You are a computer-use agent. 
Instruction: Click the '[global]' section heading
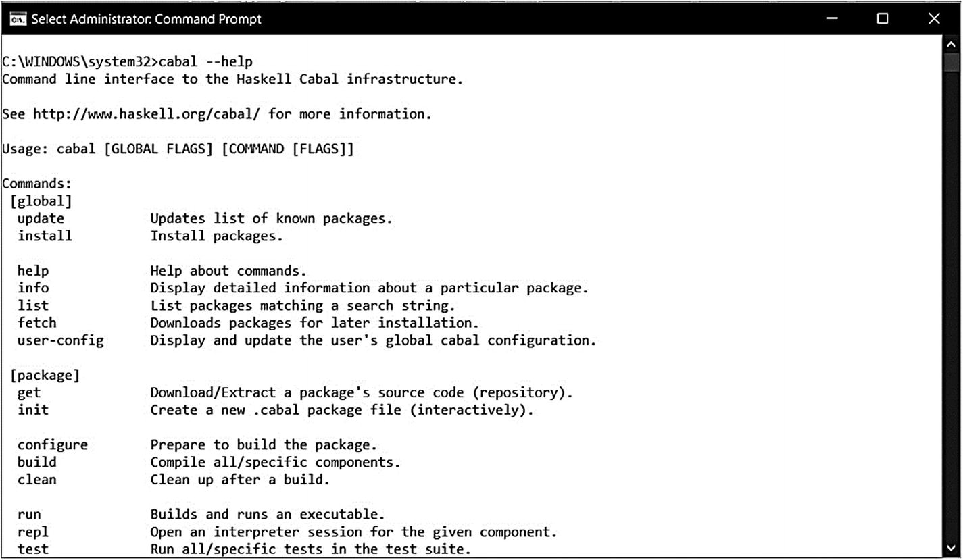click(41, 201)
